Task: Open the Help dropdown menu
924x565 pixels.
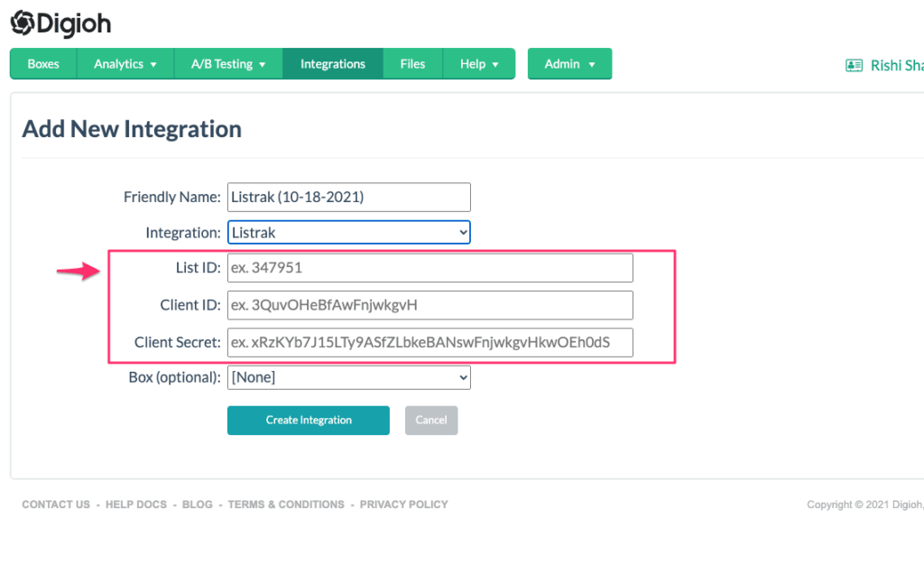Action: [x=479, y=63]
